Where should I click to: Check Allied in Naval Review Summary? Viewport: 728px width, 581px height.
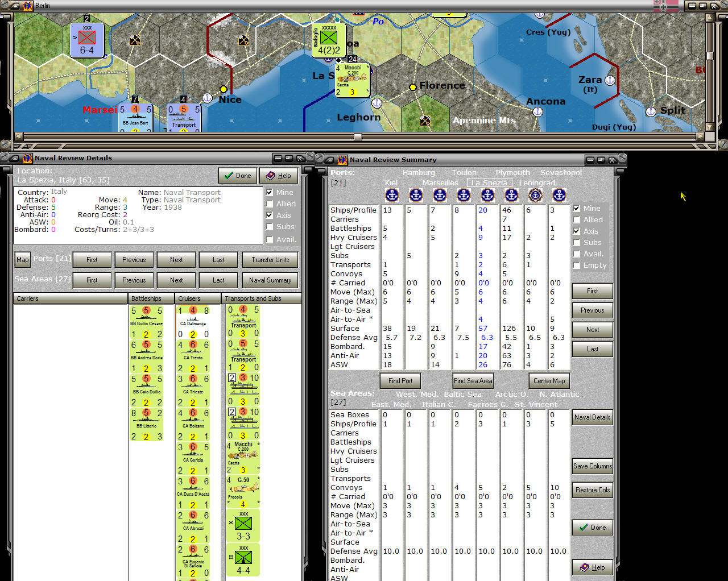point(577,220)
